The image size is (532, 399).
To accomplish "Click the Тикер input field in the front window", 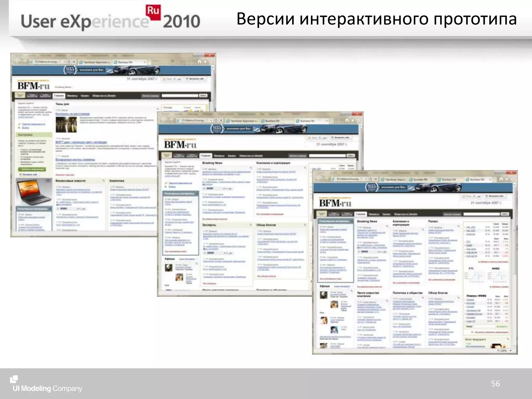I will tap(484, 327).
